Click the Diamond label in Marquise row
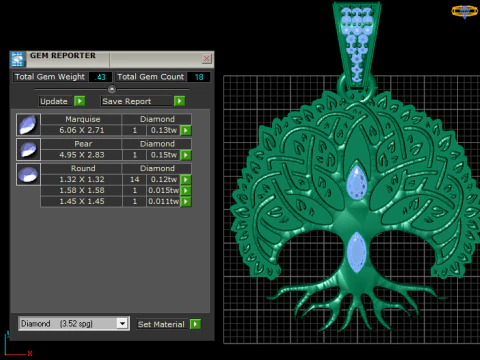480x360 pixels. [157, 119]
